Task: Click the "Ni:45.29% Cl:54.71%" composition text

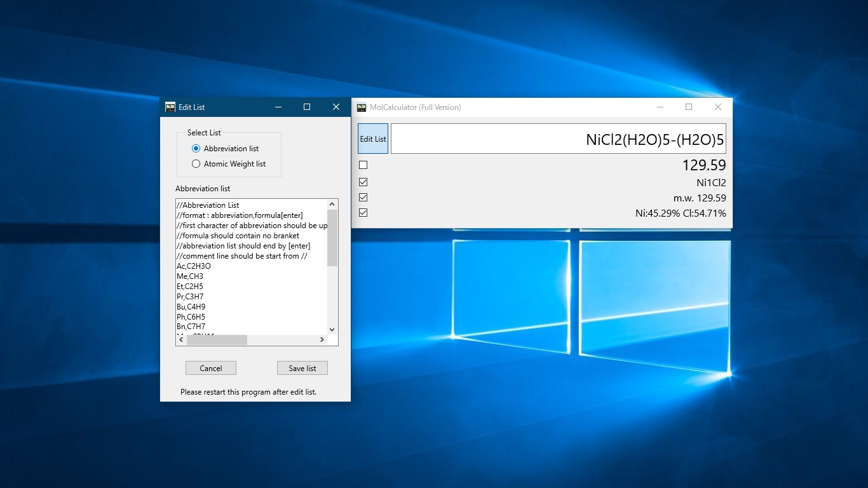Action: click(681, 213)
